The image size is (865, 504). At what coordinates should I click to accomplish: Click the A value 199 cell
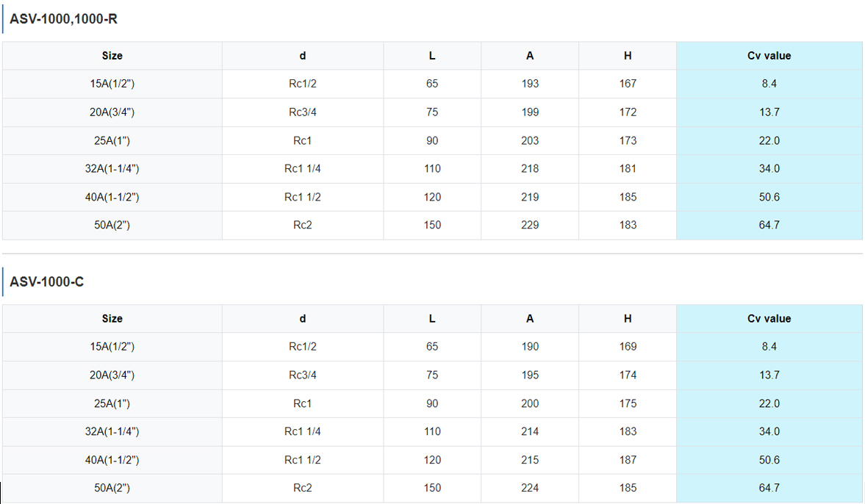tap(530, 112)
